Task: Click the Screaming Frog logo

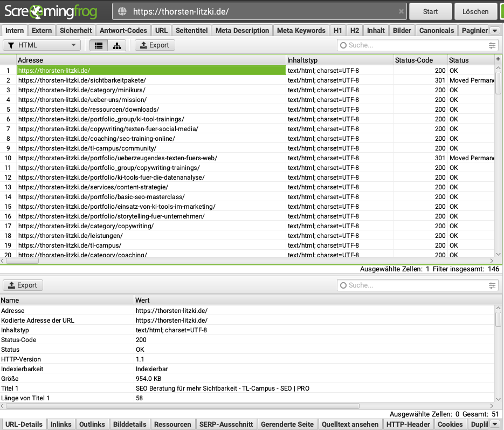Action: click(x=51, y=11)
